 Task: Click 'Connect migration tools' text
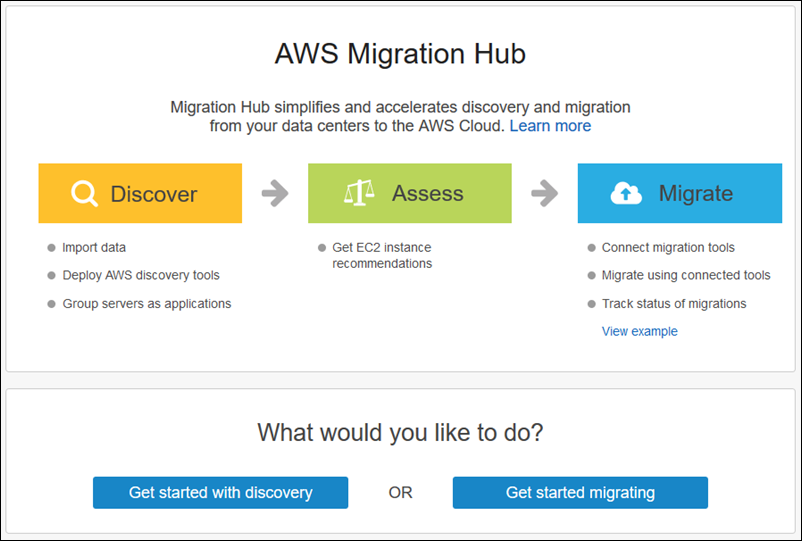click(668, 247)
